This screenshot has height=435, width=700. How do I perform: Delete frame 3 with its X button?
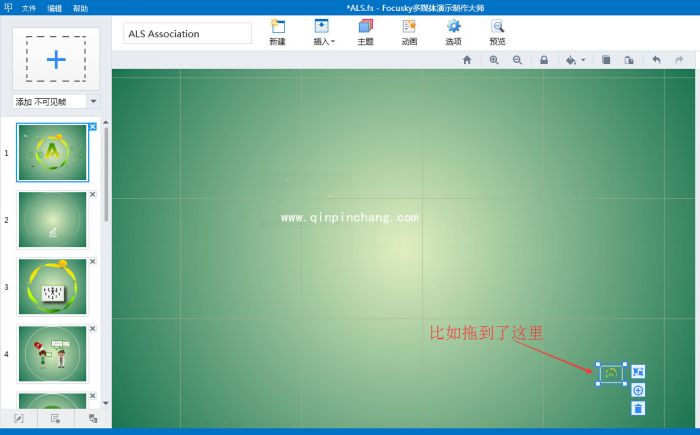point(92,262)
